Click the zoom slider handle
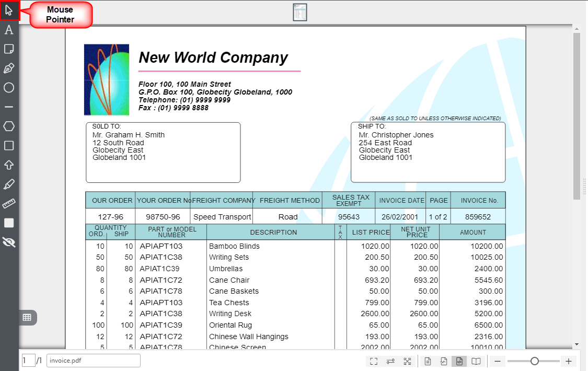The width and height of the screenshot is (588, 371). [534, 361]
